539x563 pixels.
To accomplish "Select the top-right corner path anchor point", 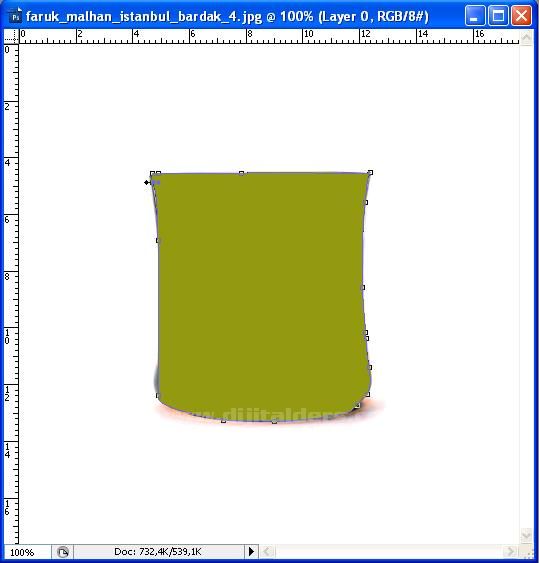I will 371,173.
